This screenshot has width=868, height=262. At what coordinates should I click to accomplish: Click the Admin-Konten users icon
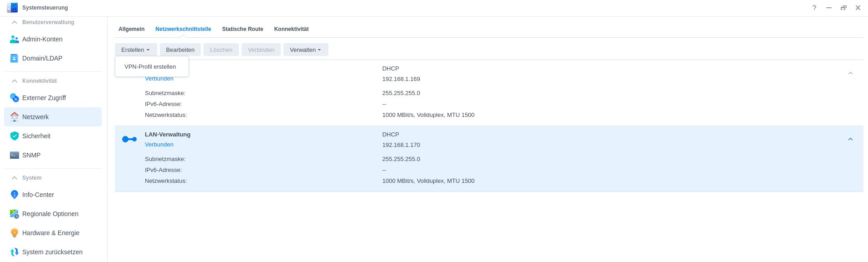14,39
